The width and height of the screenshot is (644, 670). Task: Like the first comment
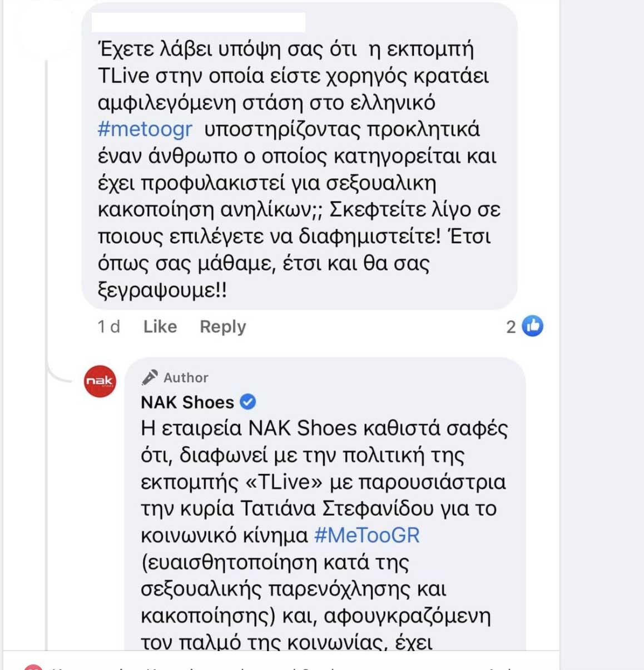tap(160, 327)
